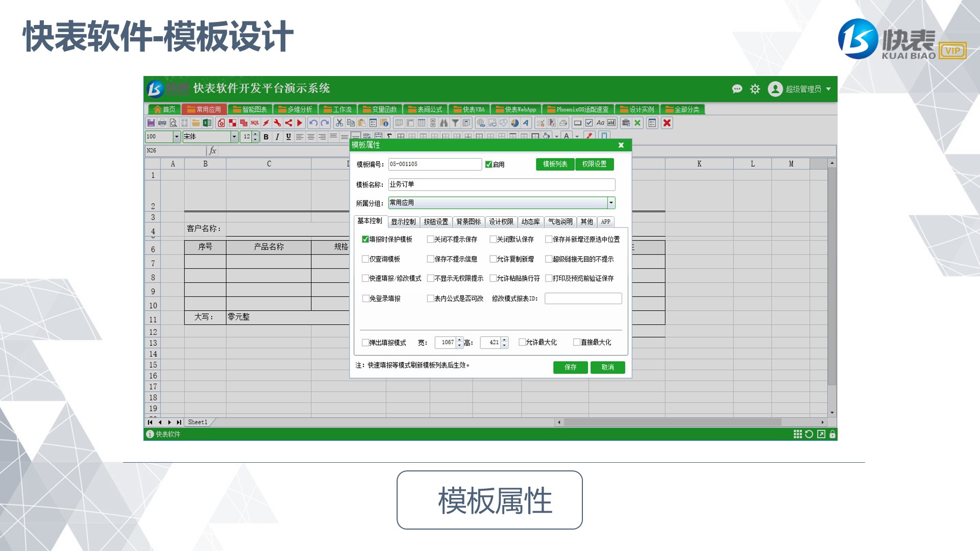Click the Aa label control icon

click(600, 123)
